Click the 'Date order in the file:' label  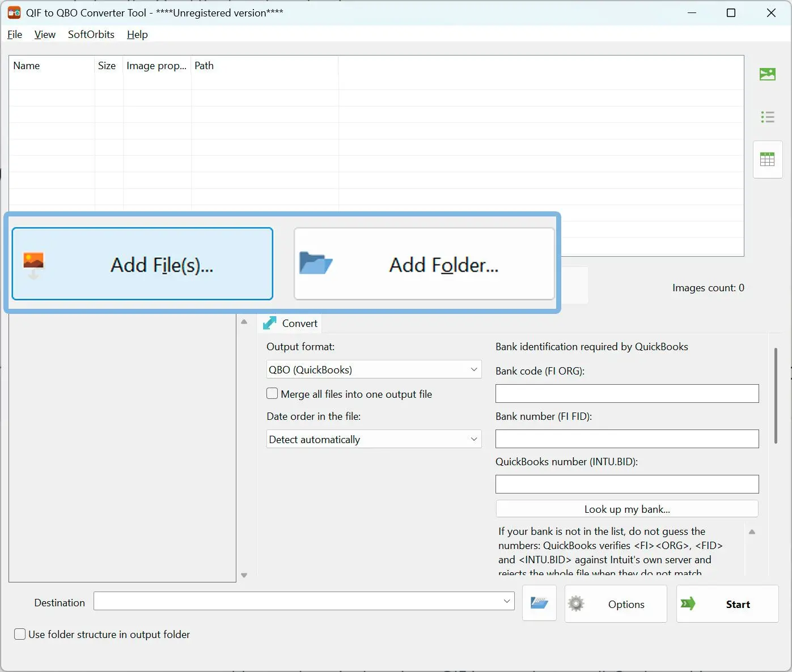coord(314,416)
